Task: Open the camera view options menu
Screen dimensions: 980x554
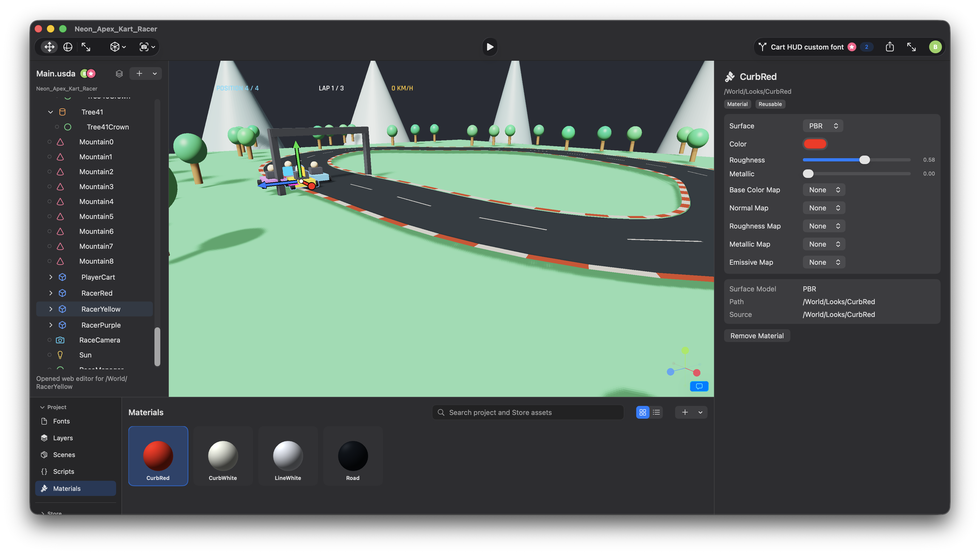Action: click(147, 47)
